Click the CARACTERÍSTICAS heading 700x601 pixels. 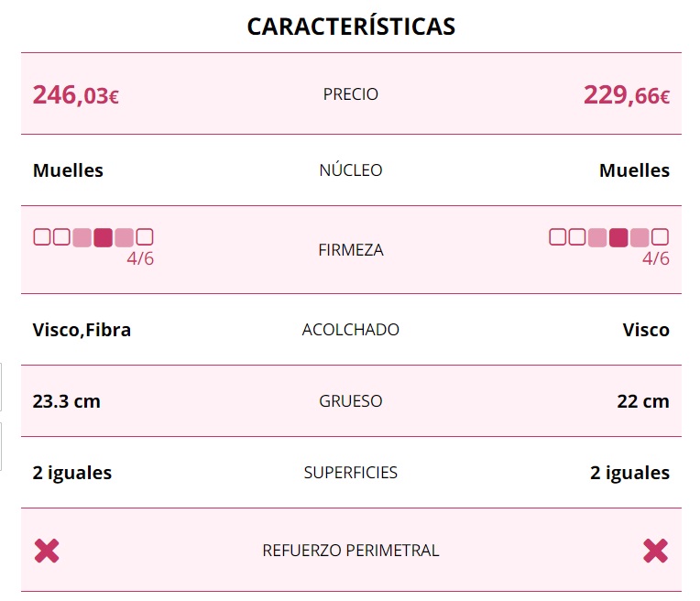pos(351,27)
